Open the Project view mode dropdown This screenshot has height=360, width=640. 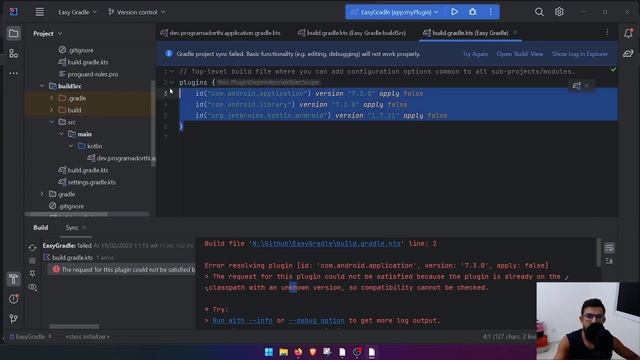[x=48, y=33]
